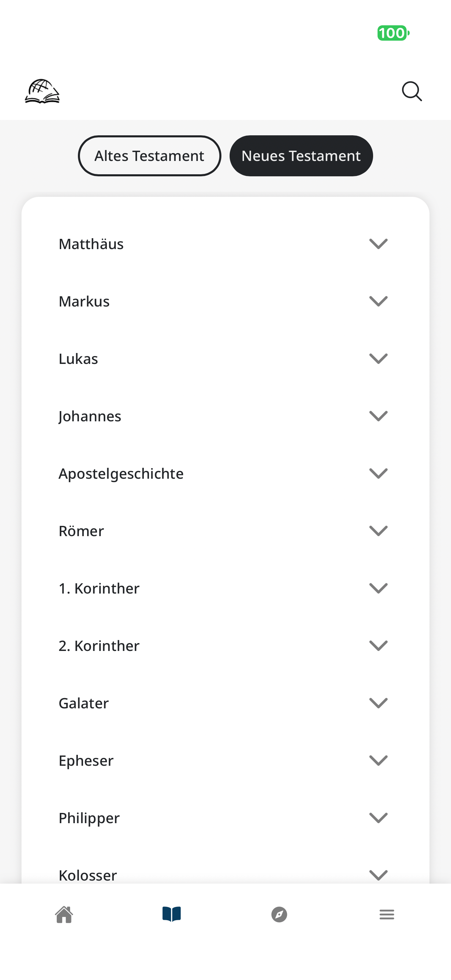Open the compass discover icon
This screenshot has width=451, height=980.
[279, 914]
